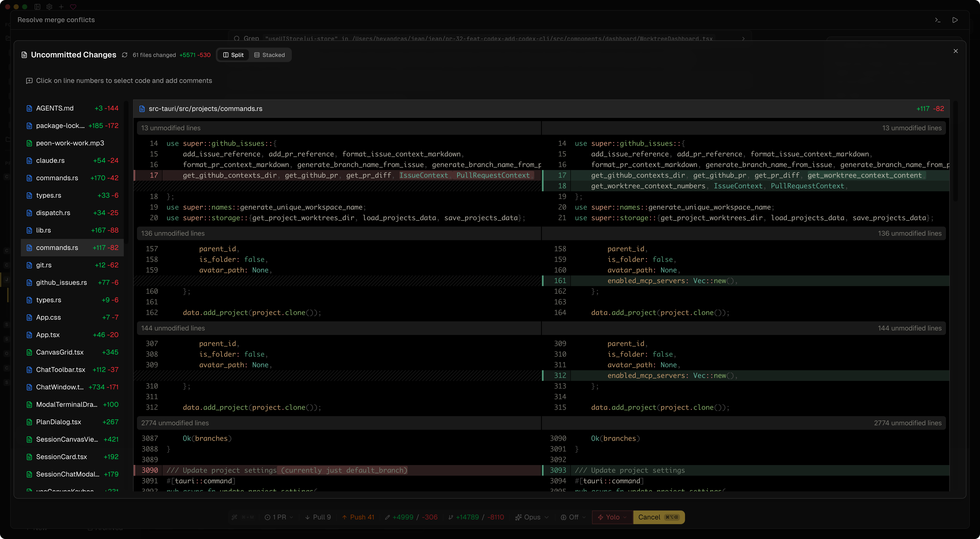The image size is (980, 539).
Task: Click the heart icon in the title bar
Action: click(73, 7)
